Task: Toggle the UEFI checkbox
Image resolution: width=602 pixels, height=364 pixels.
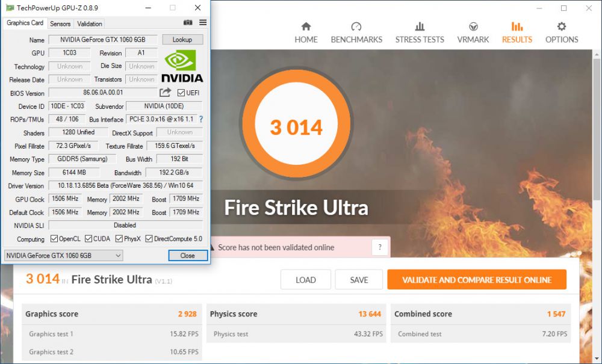Action: [181, 93]
